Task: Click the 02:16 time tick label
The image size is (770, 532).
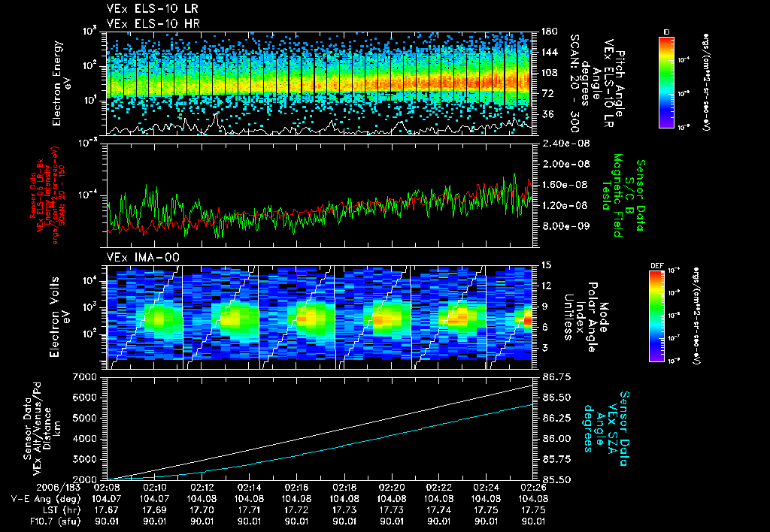Action: (296, 488)
